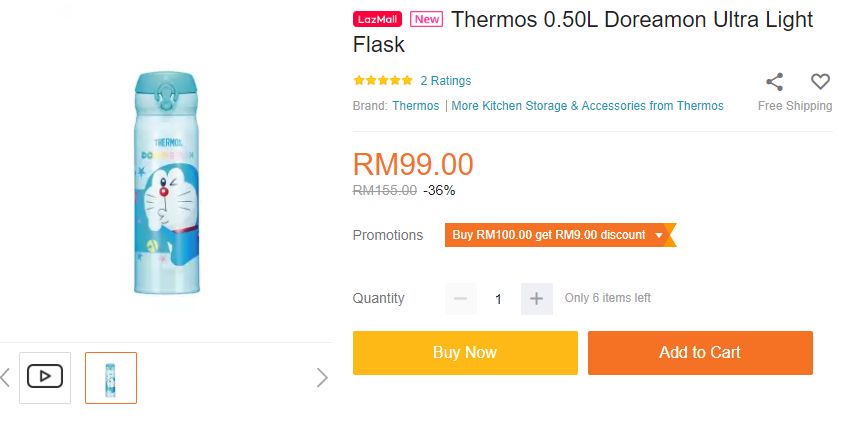
Task: Open More Kitchen Storage & Accessories link
Action: pyautogui.click(x=587, y=105)
